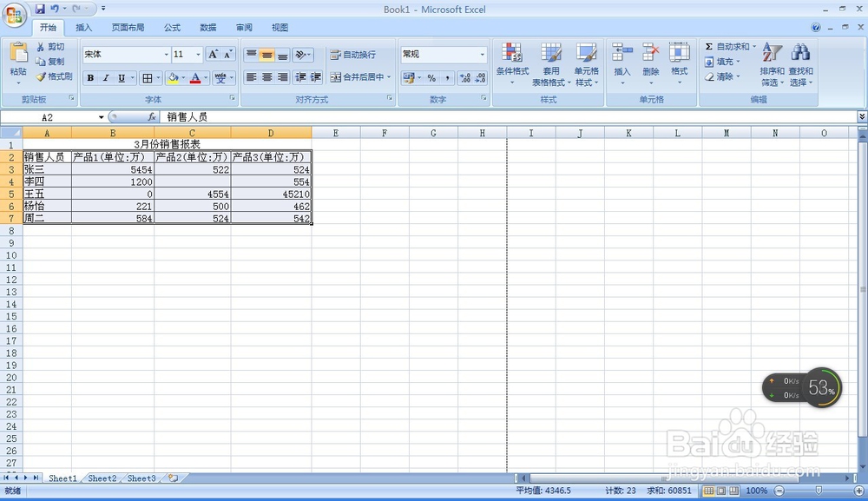Expand merge and center options arrow
Screen dimensions: 868x501
pos(389,77)
